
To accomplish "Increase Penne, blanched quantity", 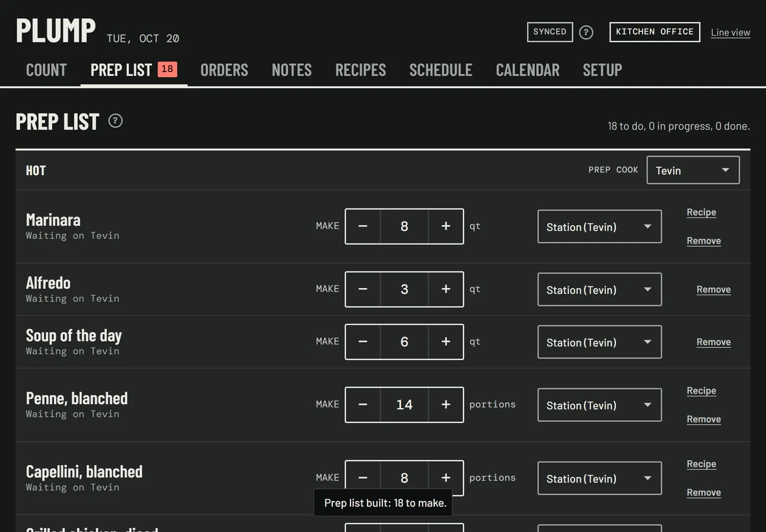I will (x=445, y=405).
